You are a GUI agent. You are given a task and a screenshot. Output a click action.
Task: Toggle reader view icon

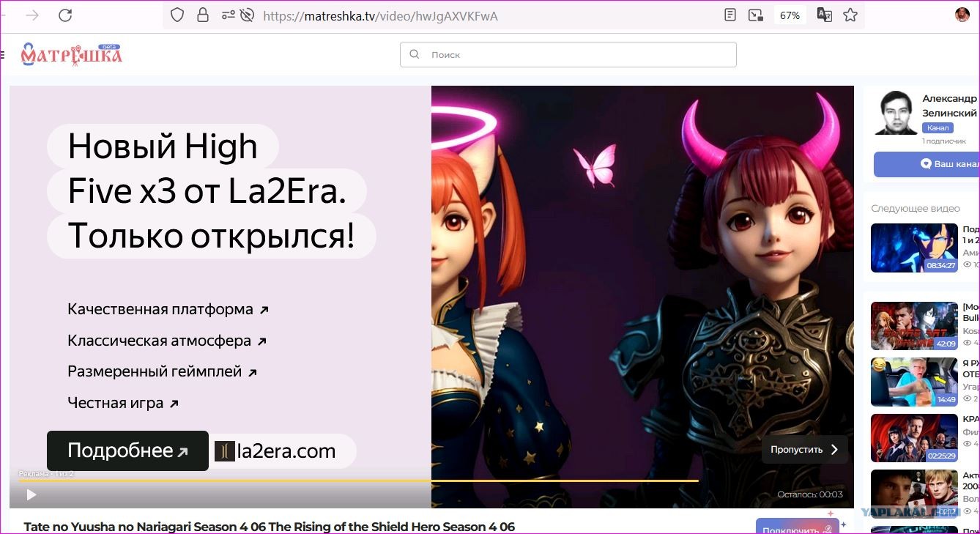tap(730, 15)
